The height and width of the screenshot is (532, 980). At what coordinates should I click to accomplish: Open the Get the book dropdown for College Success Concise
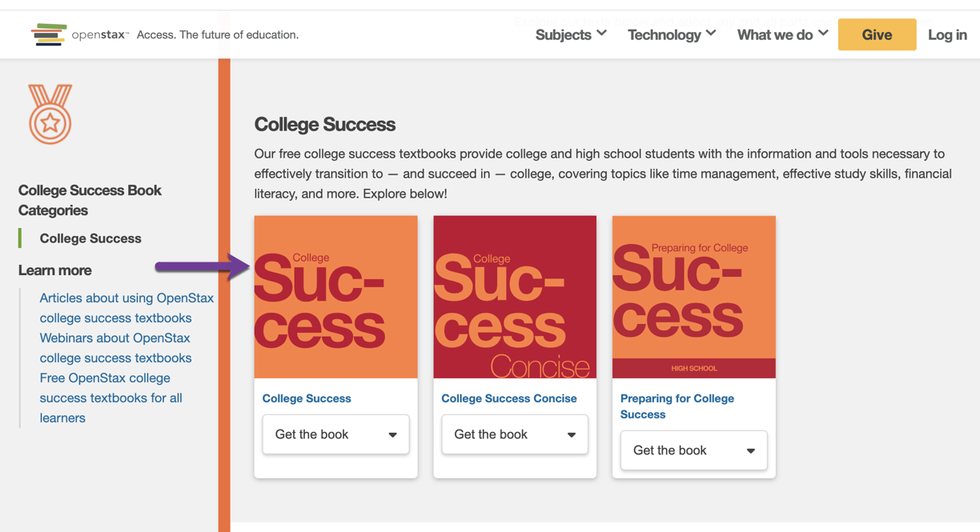coord(514,434)
